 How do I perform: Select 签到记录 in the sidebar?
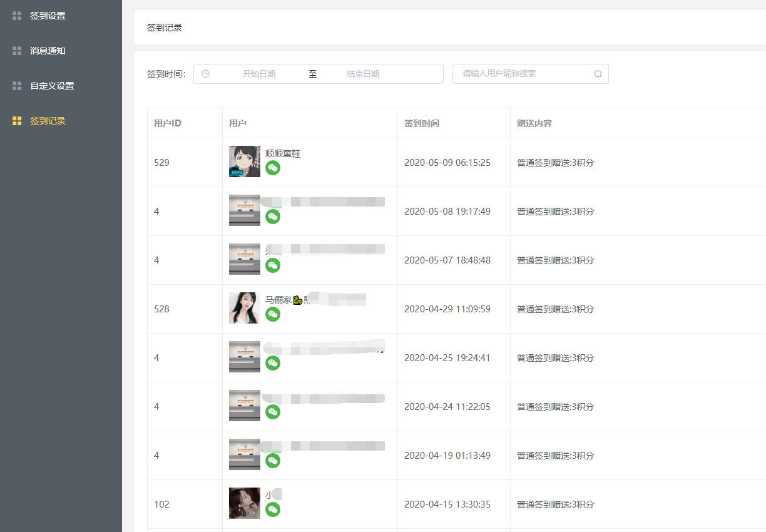[48, 121]
